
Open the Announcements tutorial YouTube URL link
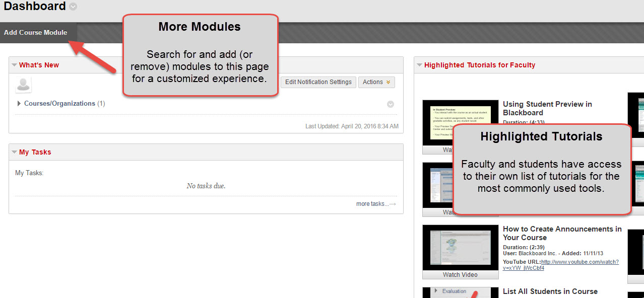tap(561, 265)
